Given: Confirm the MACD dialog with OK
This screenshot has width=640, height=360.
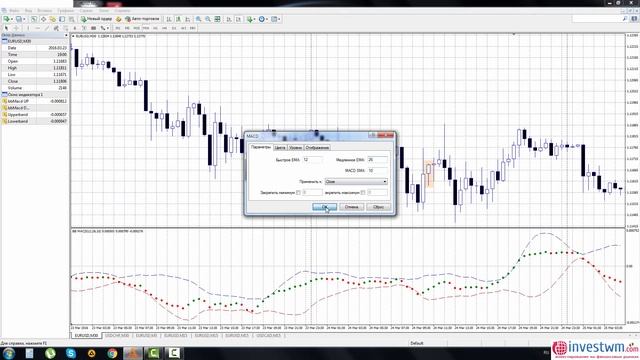Looking at the screenshot, I should pos(324,207).
